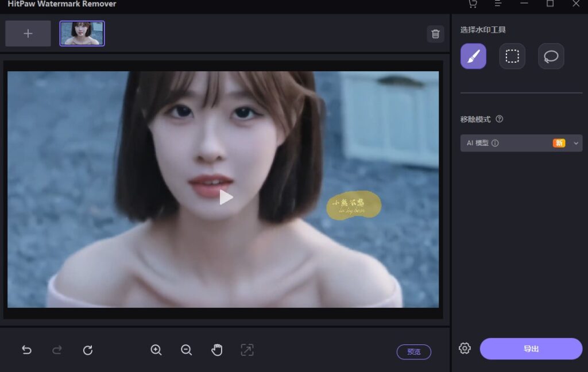Open the 移除模式 help tooltip
Image resolution: width=588 pixels, height=372 pixels.
tap(499, 119)
